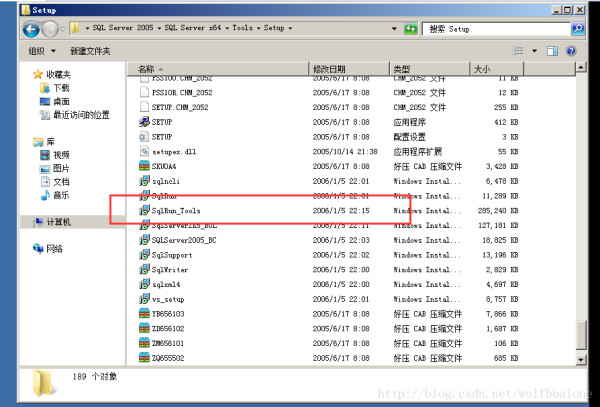Viewport: 600px width, 407px height.
Task: Toggle the preview pane icon
Action: tap(552, 51)
